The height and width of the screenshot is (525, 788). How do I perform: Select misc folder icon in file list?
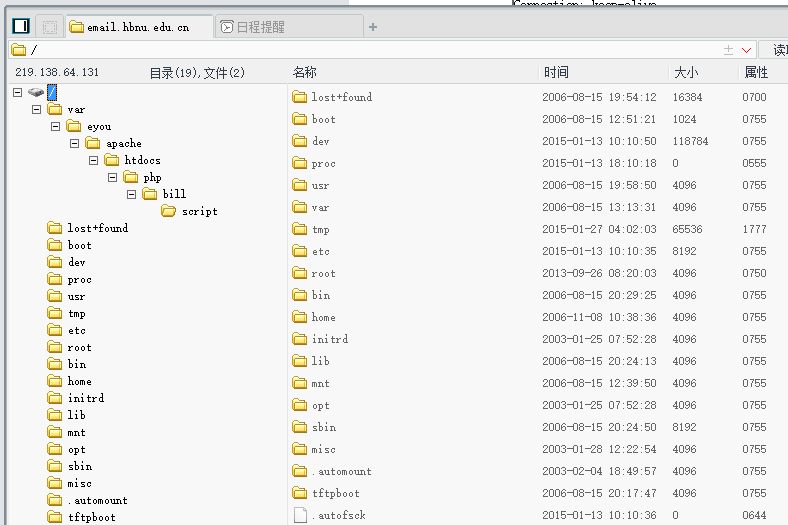(300, 449)
